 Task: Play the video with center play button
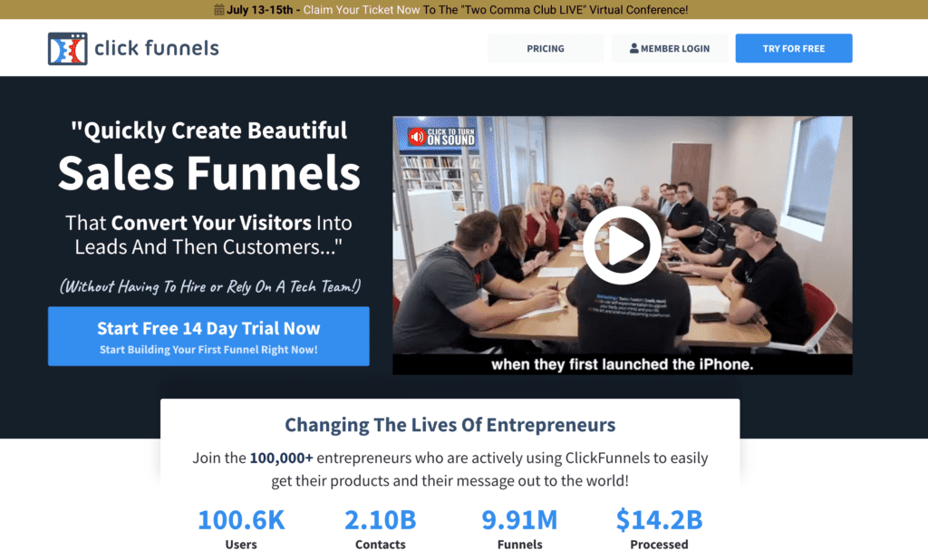point(622,245)
